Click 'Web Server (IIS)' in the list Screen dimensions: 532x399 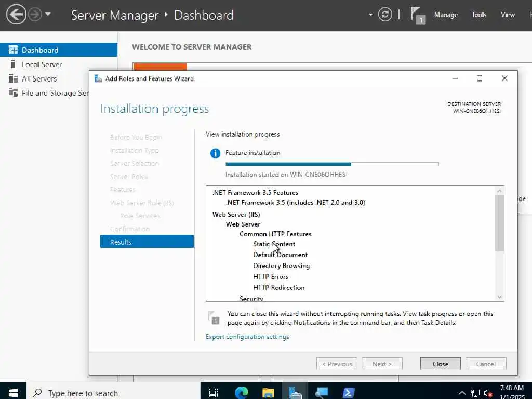point(236,214)
